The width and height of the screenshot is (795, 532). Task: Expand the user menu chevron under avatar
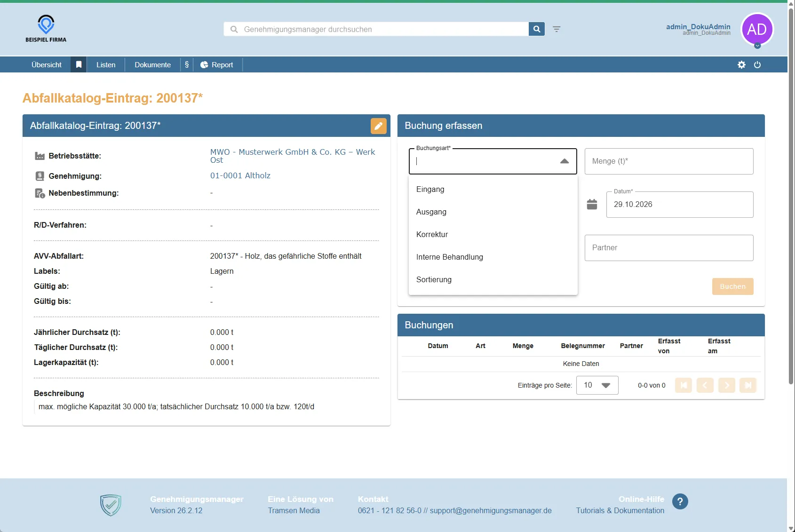click(757, 46)
